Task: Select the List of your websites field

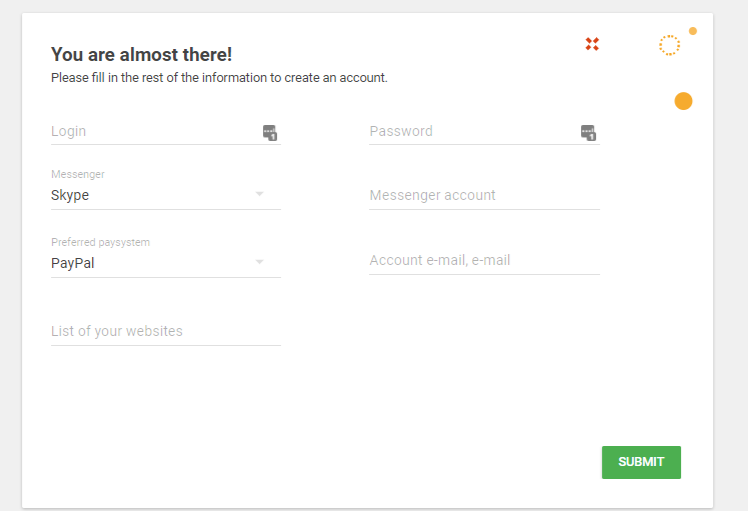Action: click(166, 331)
